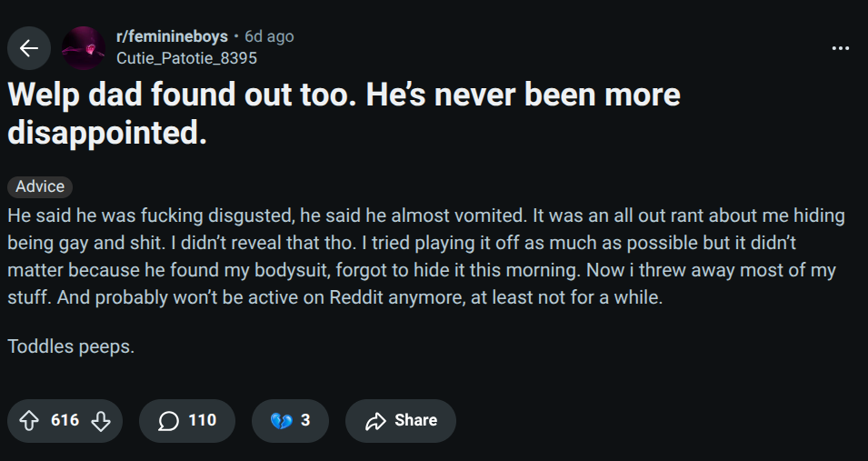Click the Share arrow icon
This screenshot has width=868, height=461.
(x=374, y=421)
